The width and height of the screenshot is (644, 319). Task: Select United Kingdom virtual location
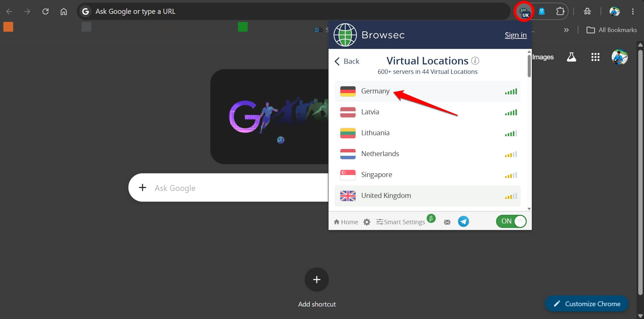[x=427, y=196]
